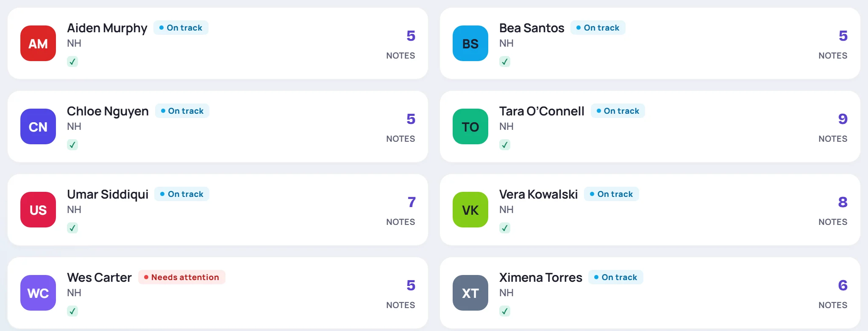
Task: View Ximena Torres's 6 notes count
Action: (x=843, y=285)
